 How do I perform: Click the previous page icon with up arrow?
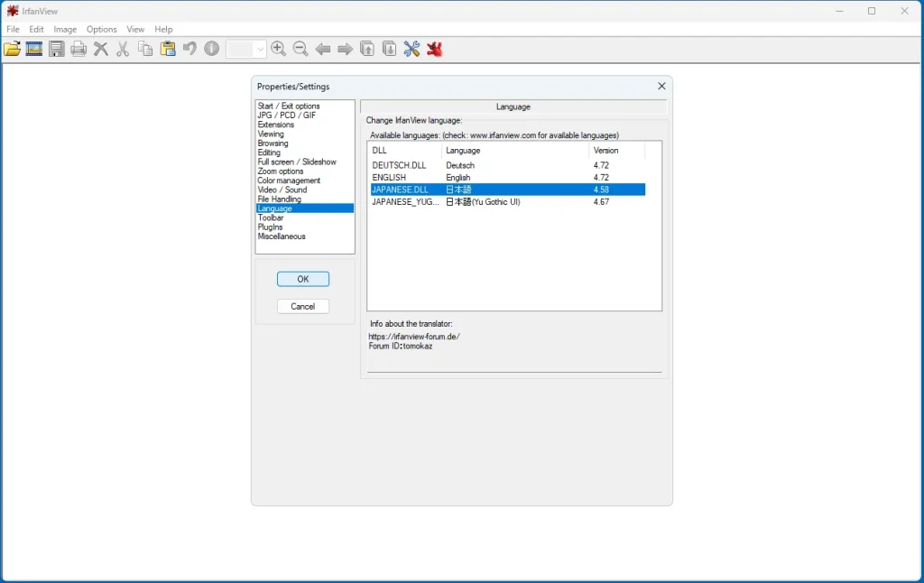[367, 49]
